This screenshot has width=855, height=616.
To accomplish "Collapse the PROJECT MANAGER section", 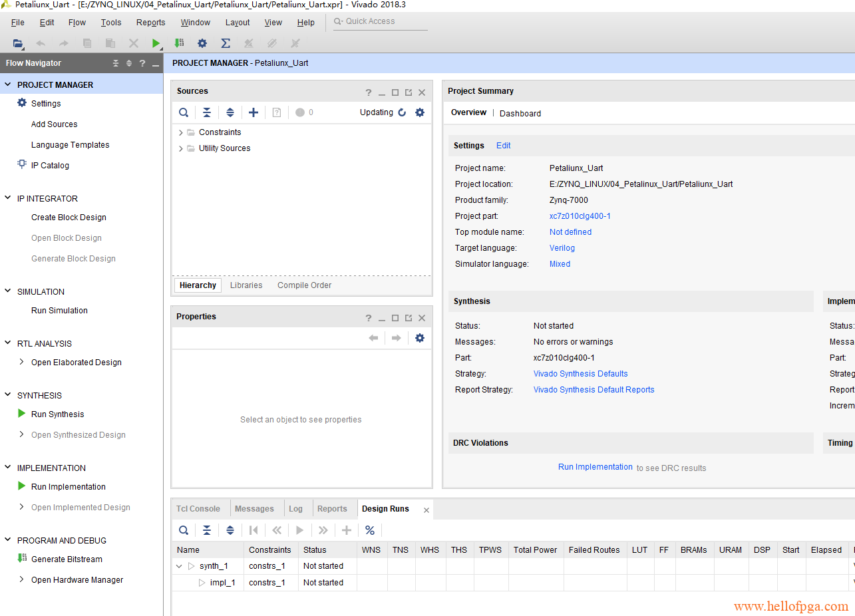I will 8,84.
